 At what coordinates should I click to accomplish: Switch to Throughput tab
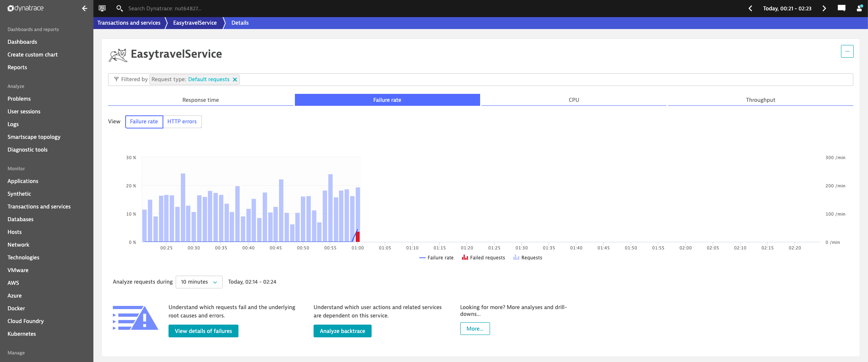tap(760, 100)
